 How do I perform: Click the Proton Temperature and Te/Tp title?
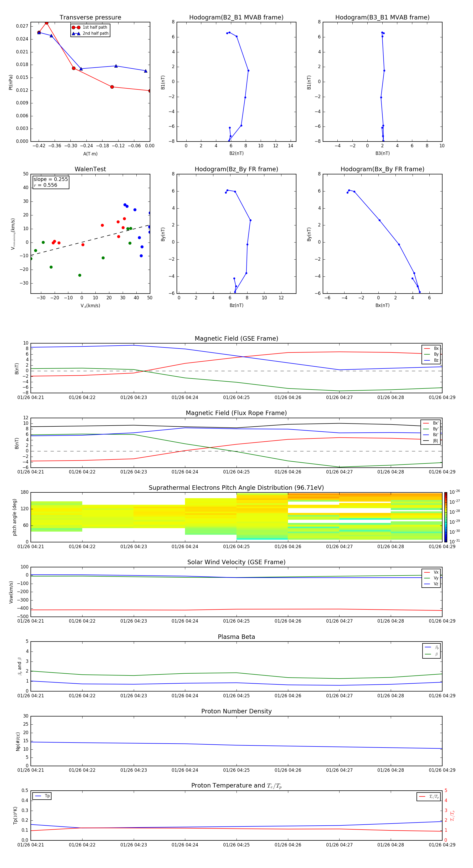click(236, 786)
